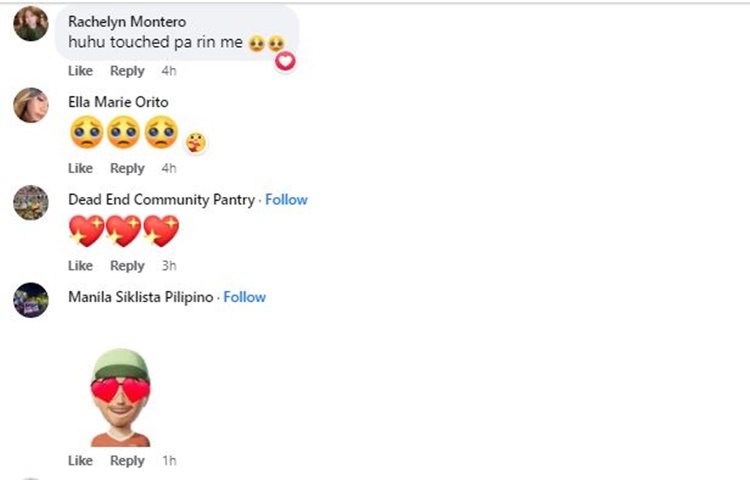
Task: Reply to Rachelyn Montero's comment
Action: click(127, 71)
